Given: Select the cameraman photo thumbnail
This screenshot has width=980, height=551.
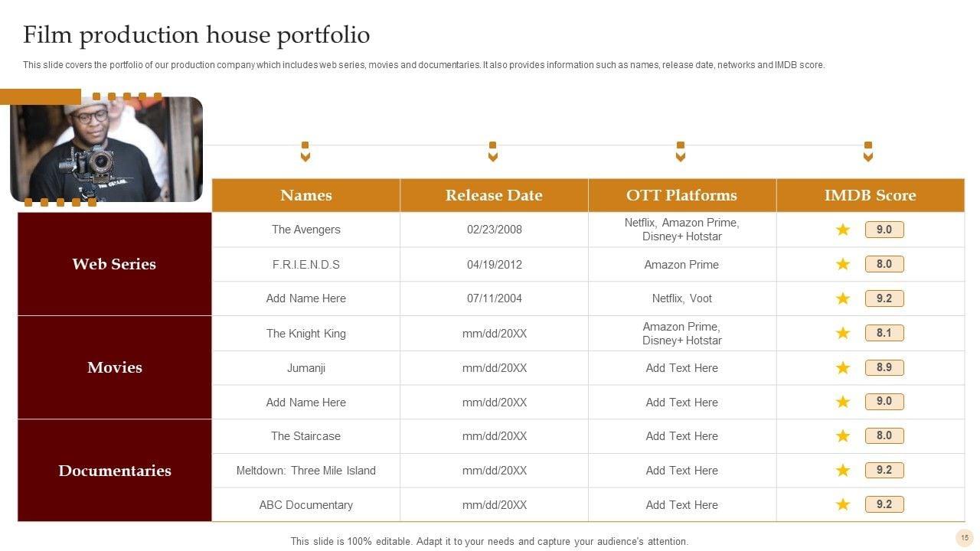Looking at the screenshot, I should click(x=106, y=149).
